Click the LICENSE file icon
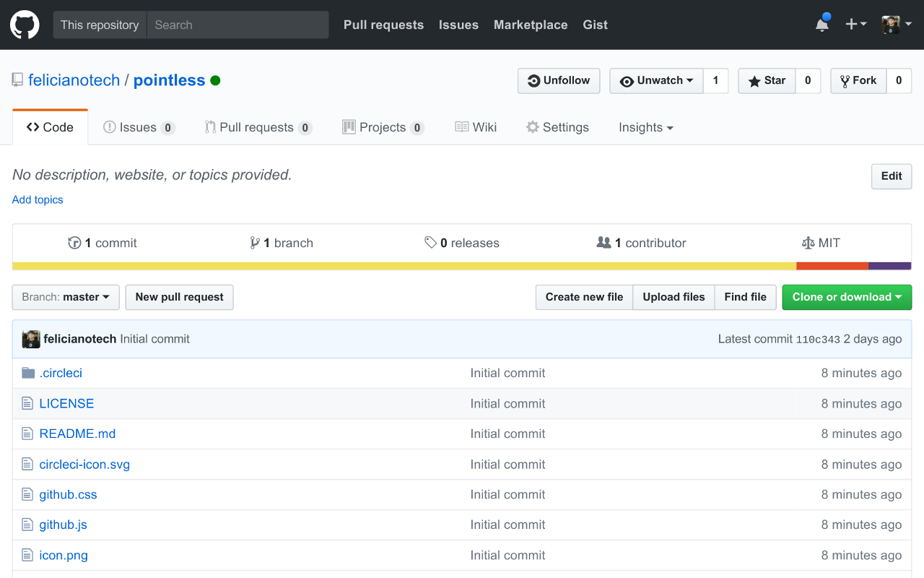924x578 pixels. tap(27, 403)
